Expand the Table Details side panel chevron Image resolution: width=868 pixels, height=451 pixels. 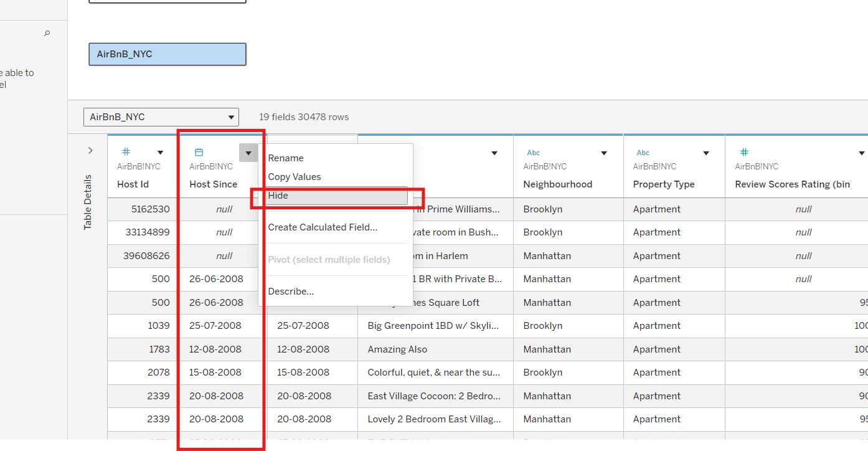pyautogui.click(x=90, y=151)
